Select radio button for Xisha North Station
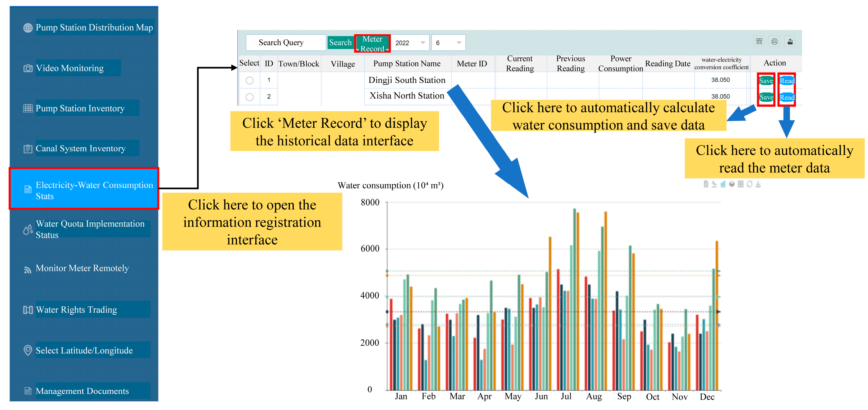The width and height of the screenshot is (868, 410). [249, 97]
